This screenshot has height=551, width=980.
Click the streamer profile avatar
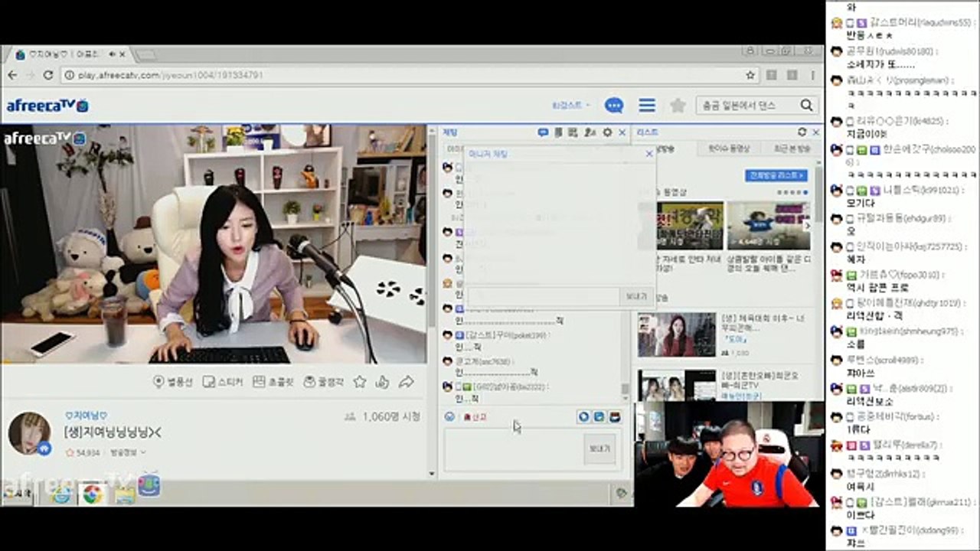click(30, 433)
